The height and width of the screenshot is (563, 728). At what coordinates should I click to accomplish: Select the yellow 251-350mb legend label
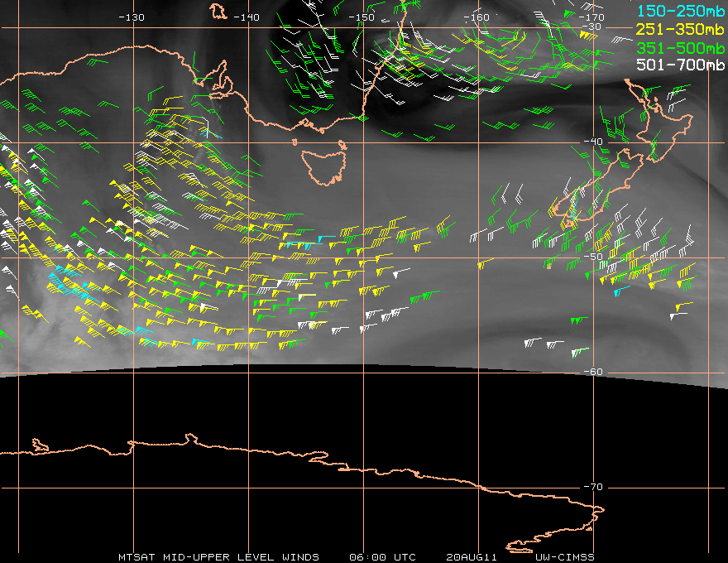tap(679, 30)
